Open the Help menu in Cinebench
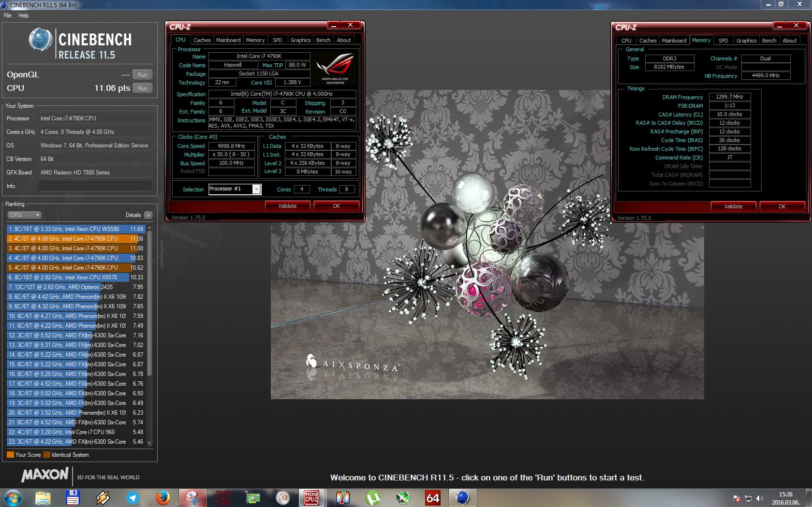The height and width of the screenshot is (507, 812). coord(24,15)
